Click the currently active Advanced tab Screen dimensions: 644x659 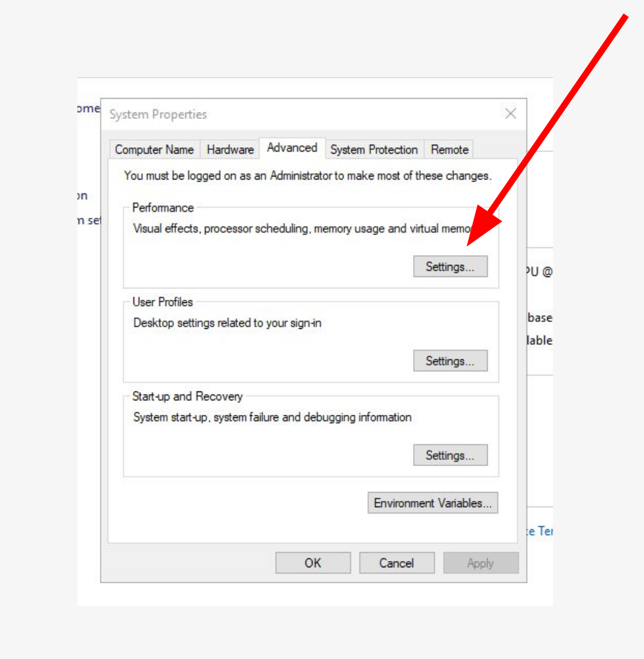coord(292,147)
